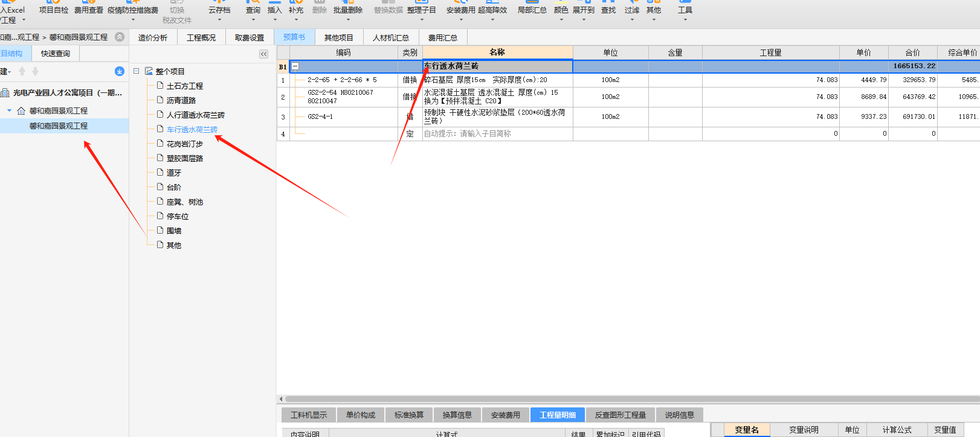Click the house icon beside 馨和嘉园景观工程
This screenshot has width=980, height=437.
(x=21, y=111)
